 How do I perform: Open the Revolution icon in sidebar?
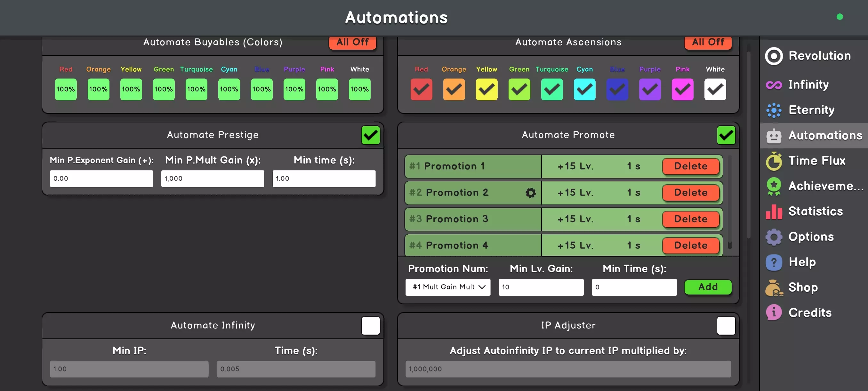(774, 56)
